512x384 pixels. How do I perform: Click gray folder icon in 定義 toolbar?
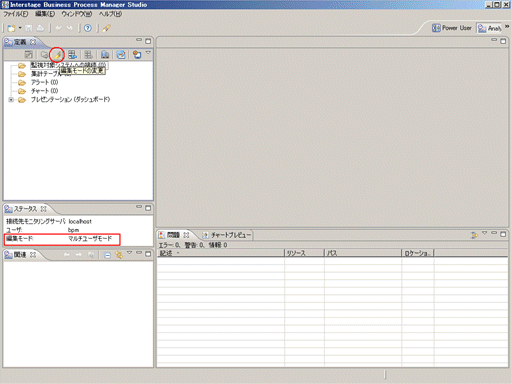coord(44,55)
